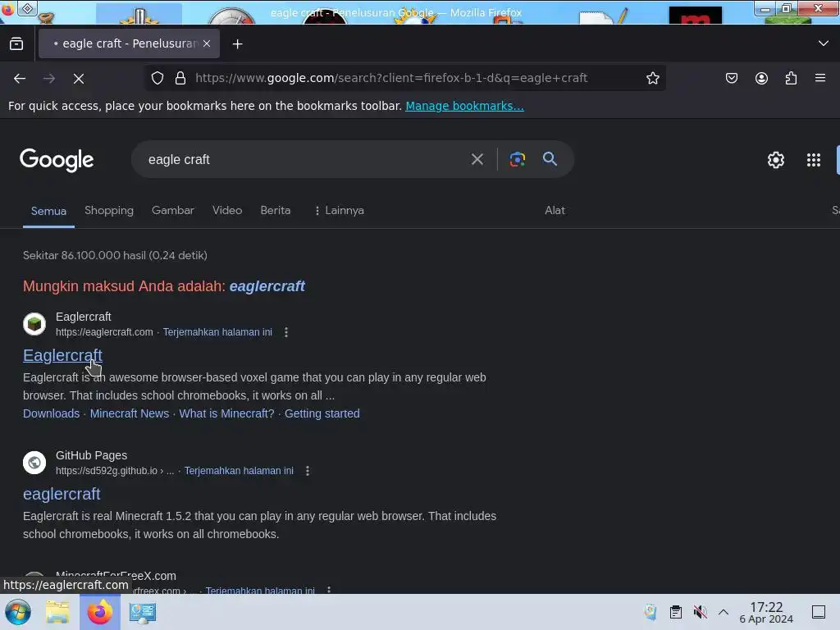The width and height of the screenshot is (840, 630).
Task: Clear the search query with X
Action: (x=477, y=159)
